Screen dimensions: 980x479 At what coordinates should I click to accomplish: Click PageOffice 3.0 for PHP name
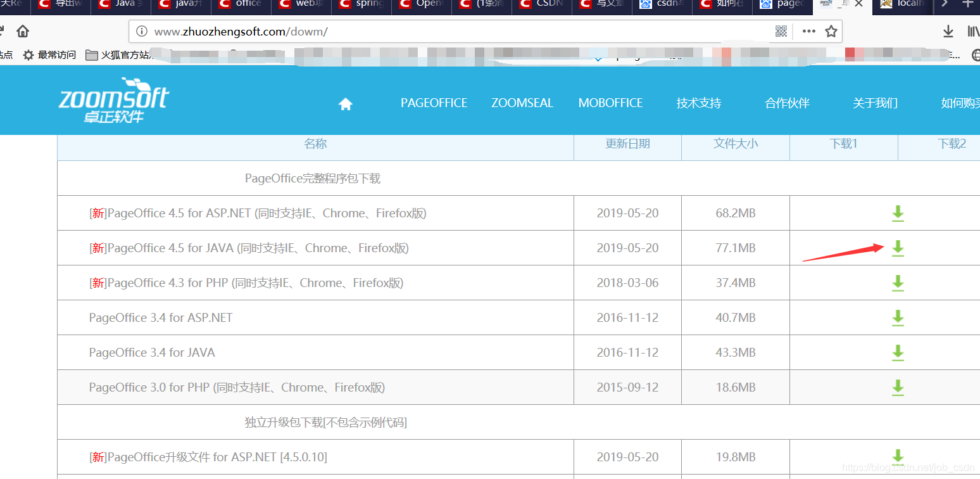coord(237,388)
